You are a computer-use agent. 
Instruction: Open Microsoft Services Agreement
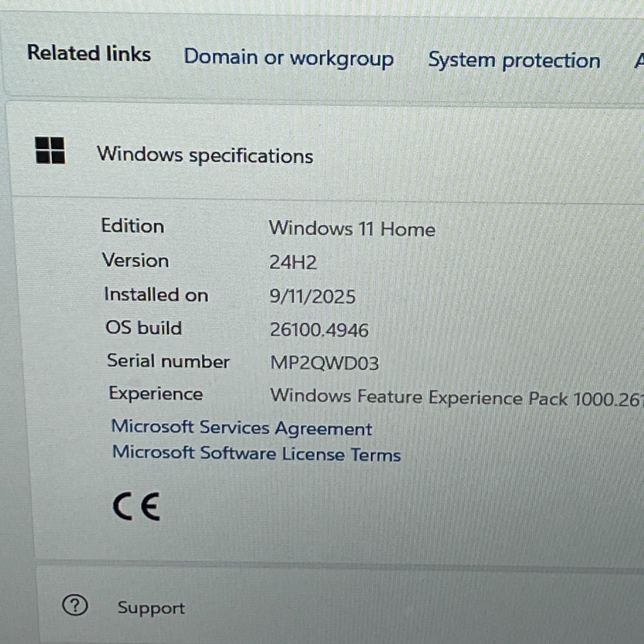(x=242, y=428)
